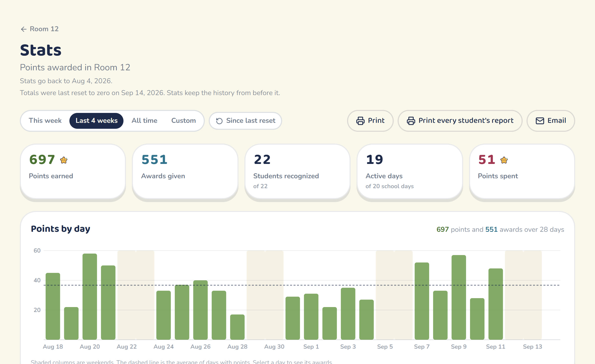The image size is (595, 364).
Task: Select the Aug 18 bar in the chart
Action: click(x=53, y=306)
